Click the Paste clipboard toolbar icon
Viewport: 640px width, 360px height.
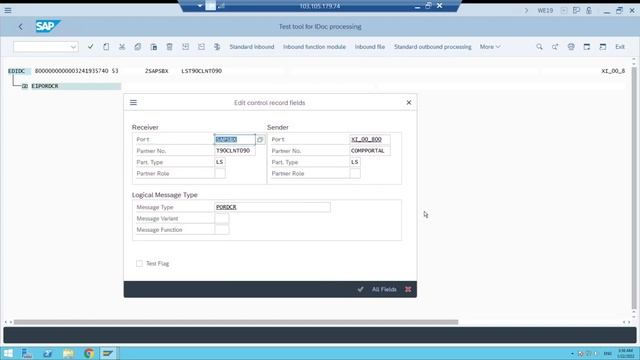tap(153, 47)
